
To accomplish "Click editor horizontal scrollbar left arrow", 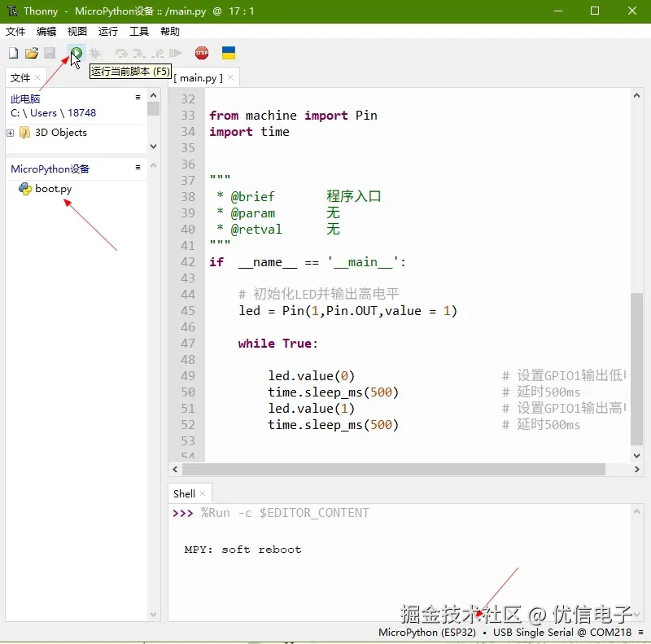I will (175, 470).
